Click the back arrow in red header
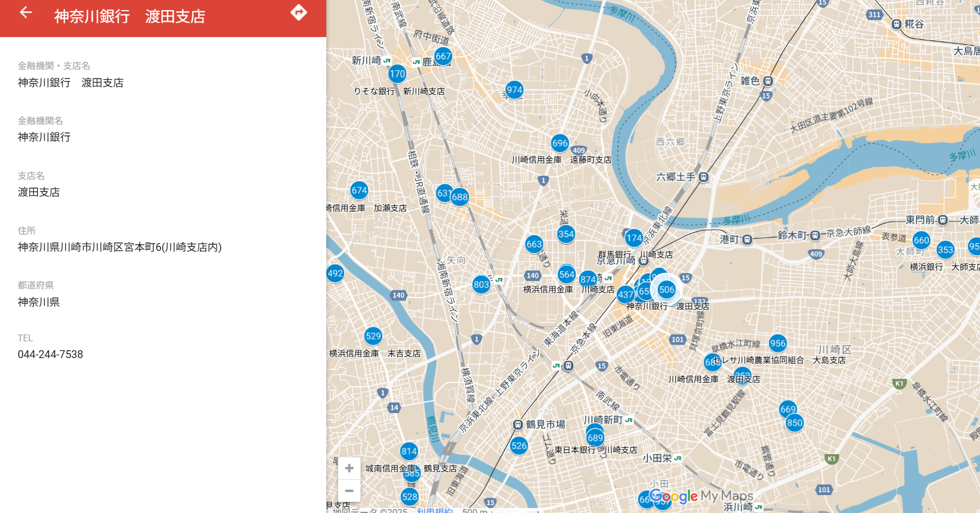The width and height of the screenshot is (980, 513). pos(26,13)
